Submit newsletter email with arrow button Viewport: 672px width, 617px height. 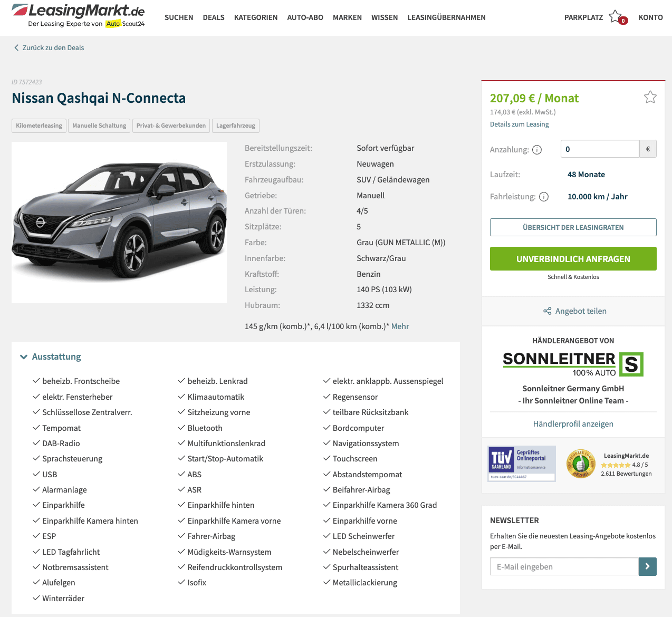647,567
